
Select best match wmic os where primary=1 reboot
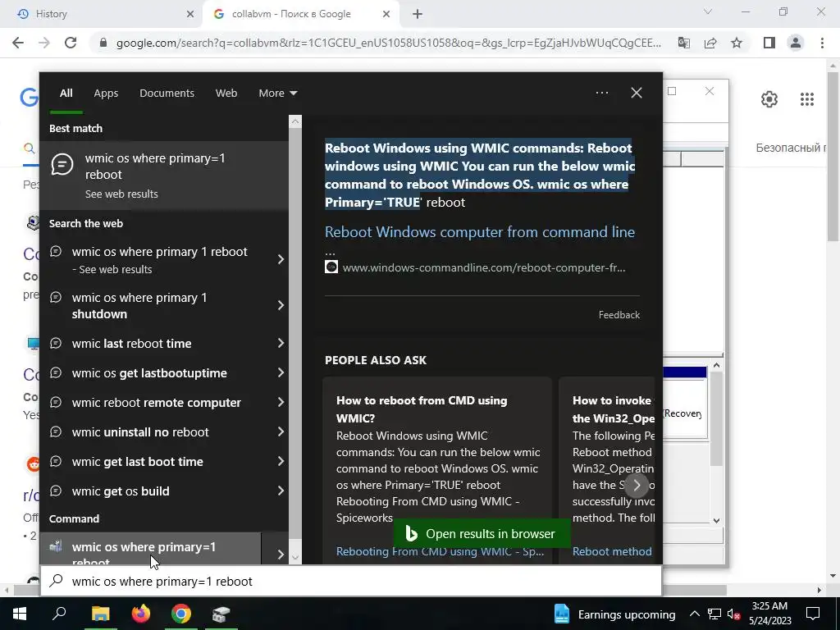coord(164,176)
